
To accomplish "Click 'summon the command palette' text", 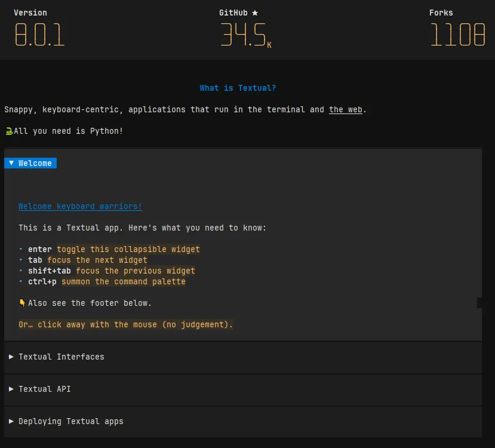I will pyautogui.click(x=124, y=281).
